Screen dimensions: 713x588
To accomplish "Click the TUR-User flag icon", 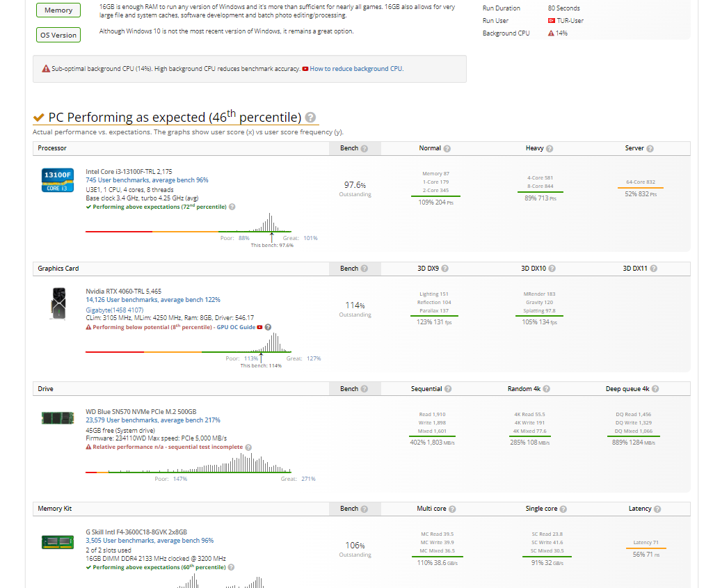I will [551, 20].
